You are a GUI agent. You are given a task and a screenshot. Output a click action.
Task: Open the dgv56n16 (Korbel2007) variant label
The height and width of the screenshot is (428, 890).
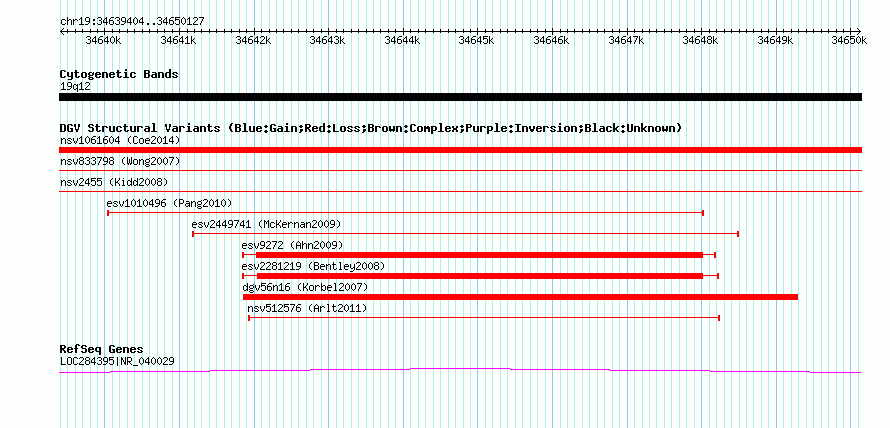click(305, 287)
